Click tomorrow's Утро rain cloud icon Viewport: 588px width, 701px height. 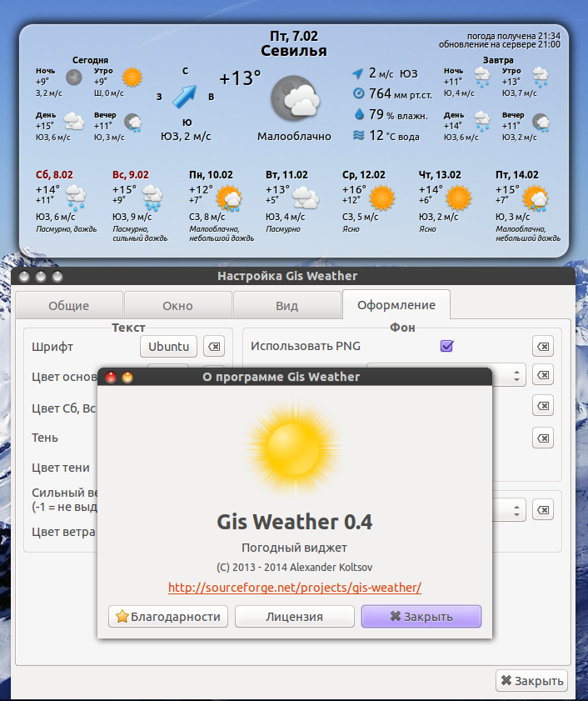541,78
